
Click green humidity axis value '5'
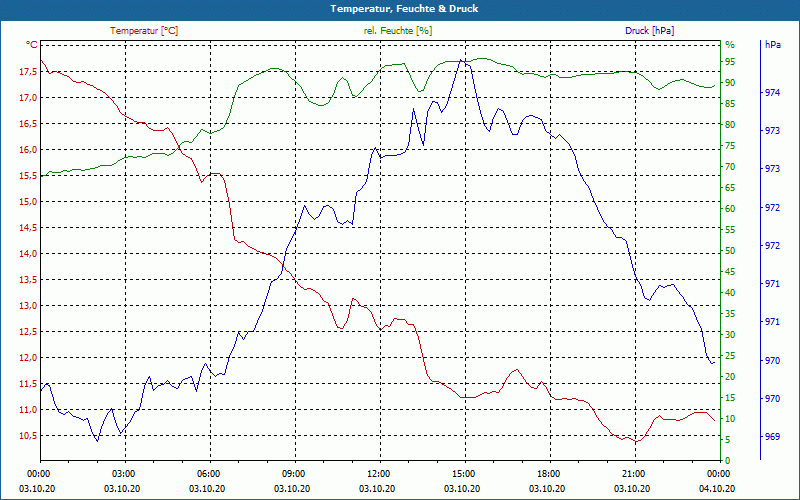pyautogui.click(x=728, y=440)
